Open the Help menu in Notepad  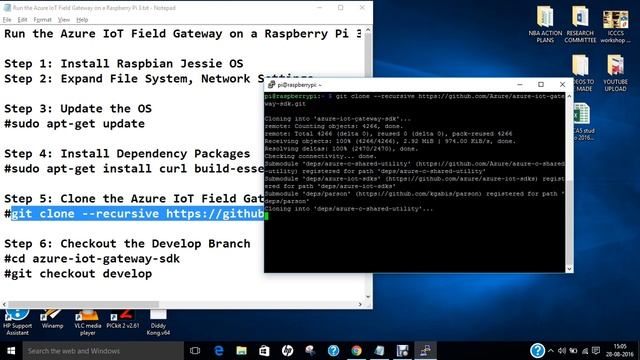(82, 20)
